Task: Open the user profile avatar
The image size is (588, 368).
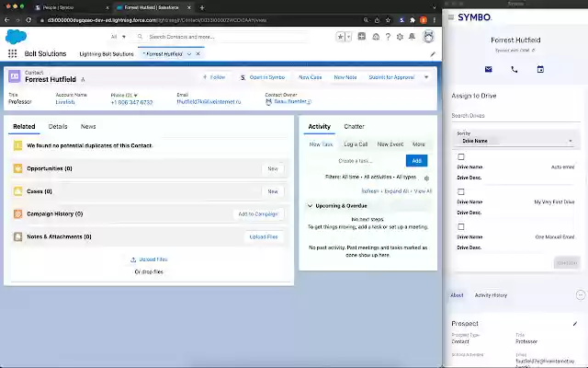Action: [x=428, y=37]
